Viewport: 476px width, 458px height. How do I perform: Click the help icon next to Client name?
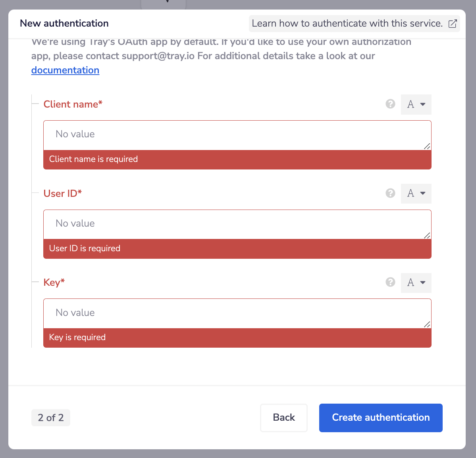pyautogui.click(x=390, y=104)
